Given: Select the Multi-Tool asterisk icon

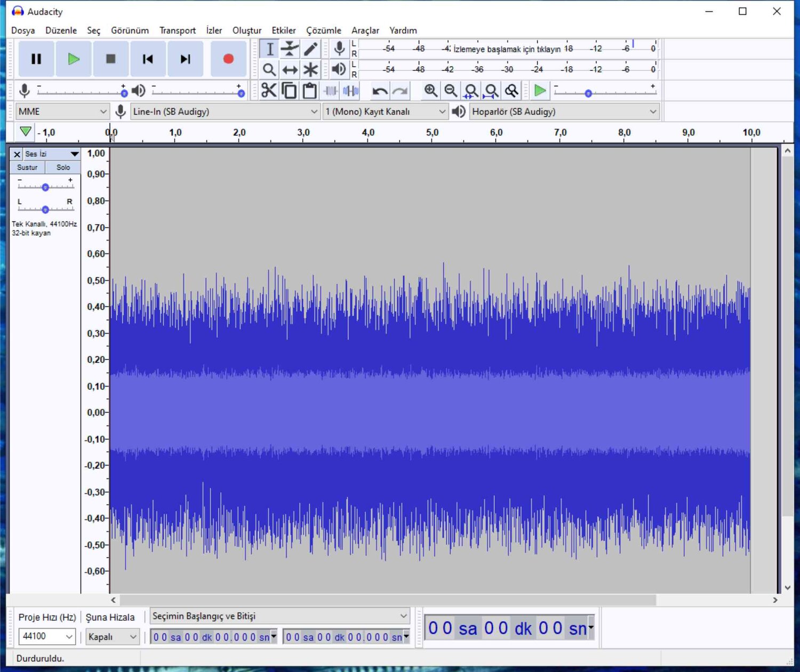Looking at the screenshot, I should pyautogui.click(x=310, y=70).
